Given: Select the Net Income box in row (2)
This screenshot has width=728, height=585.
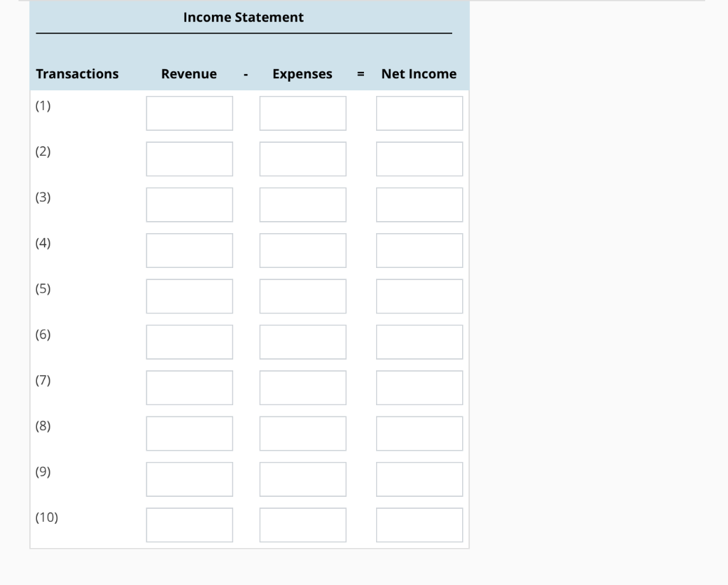Looking at the screenshot, I should pyautogui.click(x=419, y=159).
